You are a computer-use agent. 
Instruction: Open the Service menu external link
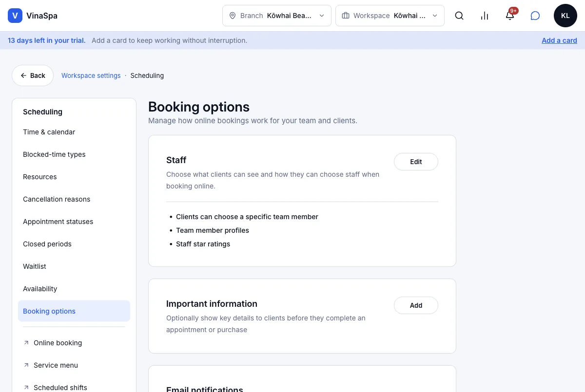(74, 365)
